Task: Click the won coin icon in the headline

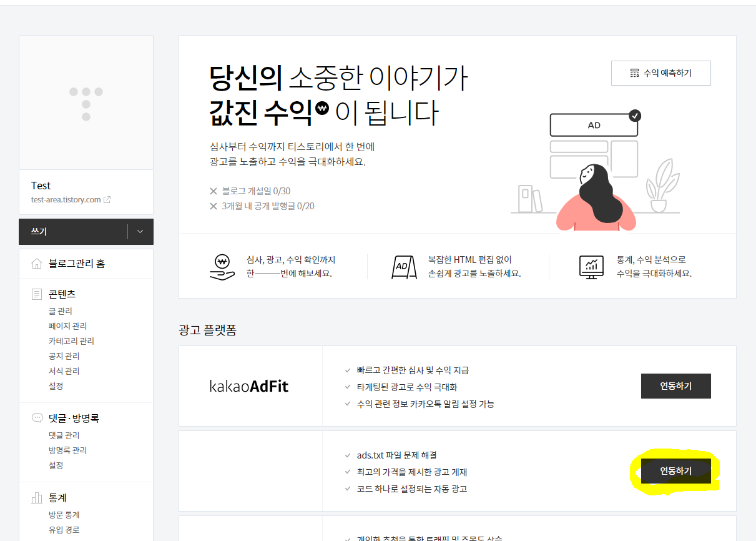Action: (322, 107)
